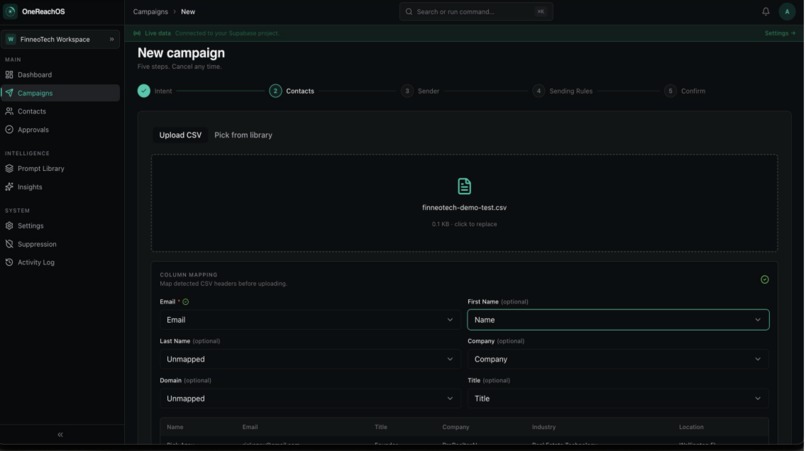This screenshot has width=806, height=451.
Task: Open the Settings gear icon in sidebar
Action: [9, 226]
